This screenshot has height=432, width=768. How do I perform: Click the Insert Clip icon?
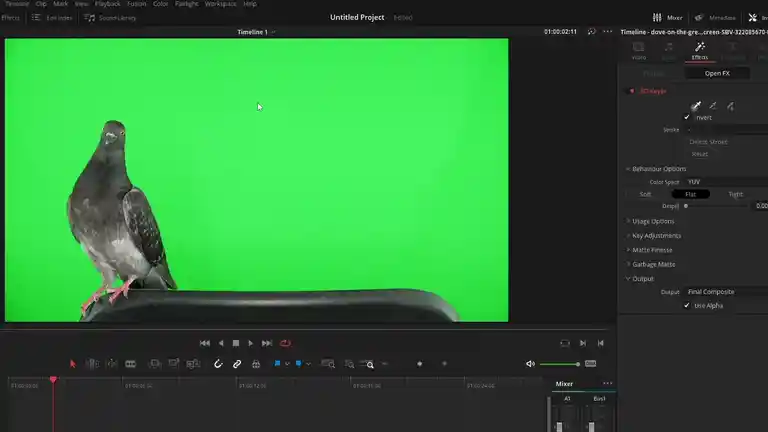click(x=155, y=364)
